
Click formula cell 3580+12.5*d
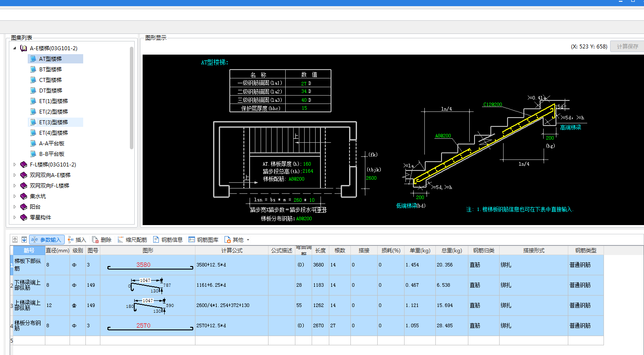[232, 265]
